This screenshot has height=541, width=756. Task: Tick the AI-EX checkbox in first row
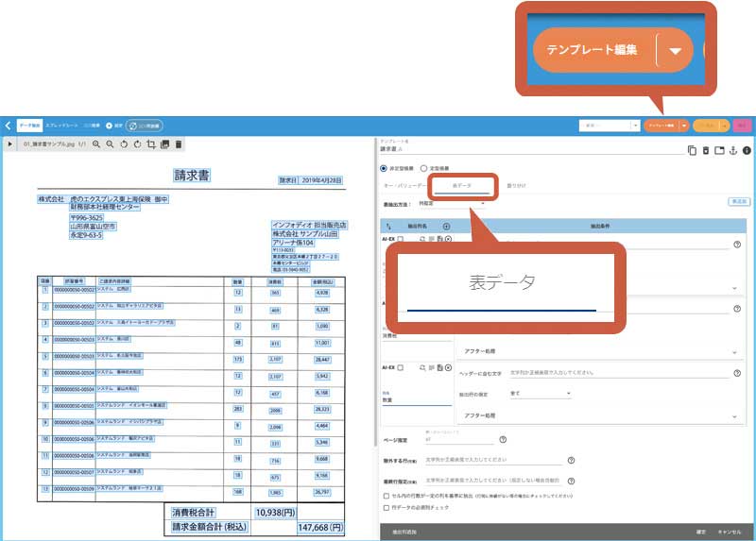coord(400,239)
